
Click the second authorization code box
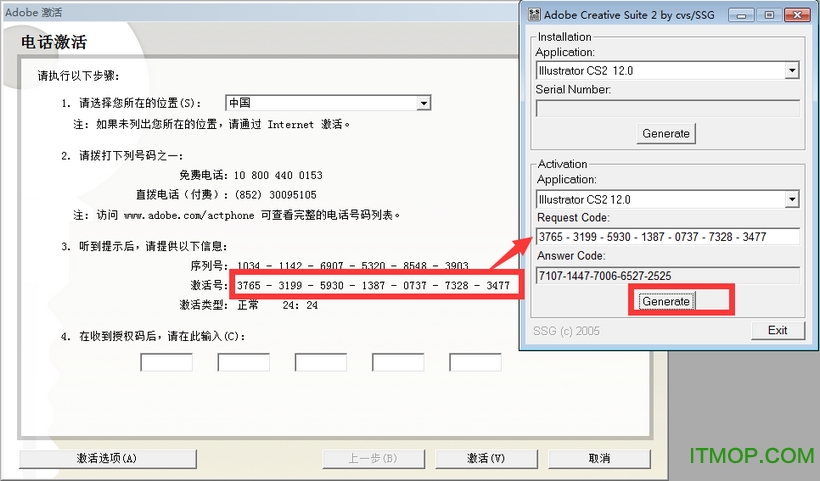coord(244,362)
